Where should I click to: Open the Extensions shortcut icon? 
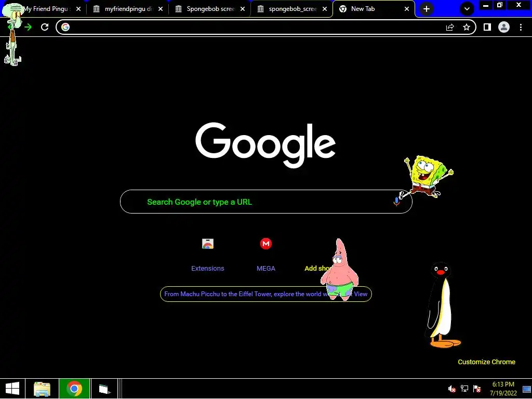click(x=208, y=244)
